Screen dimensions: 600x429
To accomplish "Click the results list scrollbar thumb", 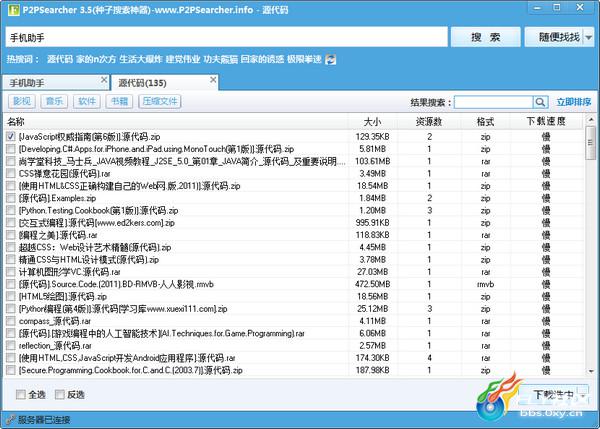I will [x=591, y=143].
